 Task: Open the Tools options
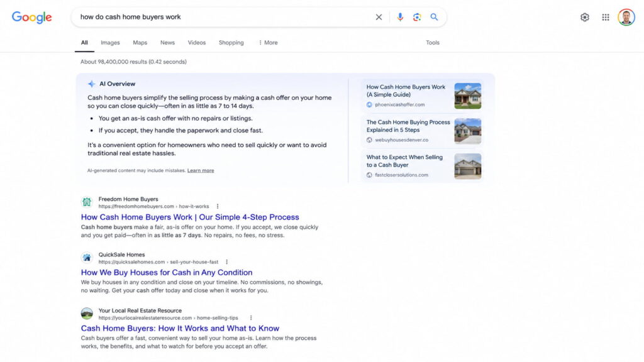tap(433, 43)
